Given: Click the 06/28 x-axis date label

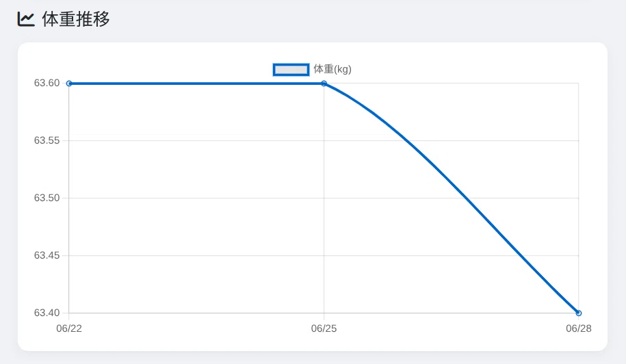Looking at the screenshot, I should 579,328.
